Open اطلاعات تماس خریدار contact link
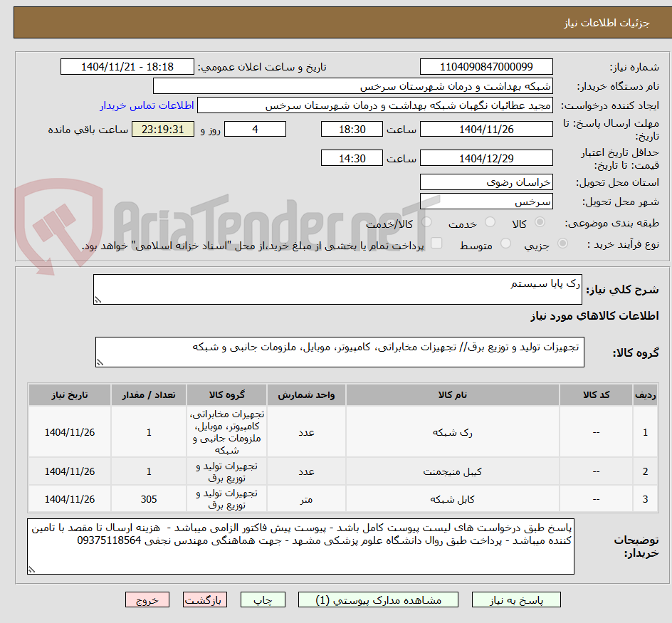This screenshot has width=672, height=623. click(147, 105)
